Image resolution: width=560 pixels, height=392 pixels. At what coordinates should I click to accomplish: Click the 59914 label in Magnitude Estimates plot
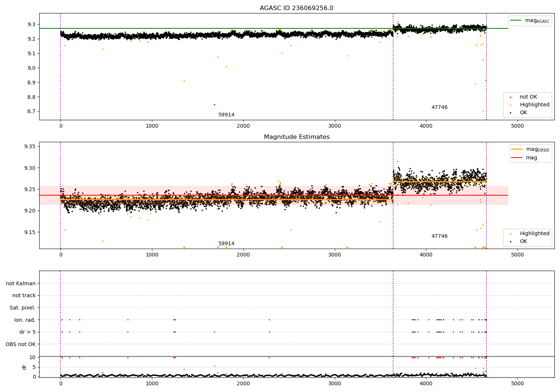226,244
